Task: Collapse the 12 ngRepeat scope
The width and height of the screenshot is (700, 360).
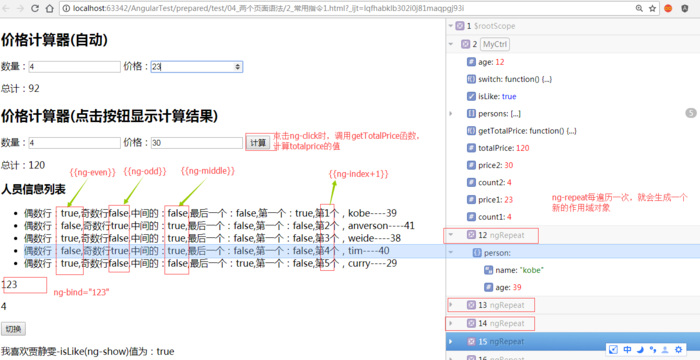Action: (x=451, y=234)
